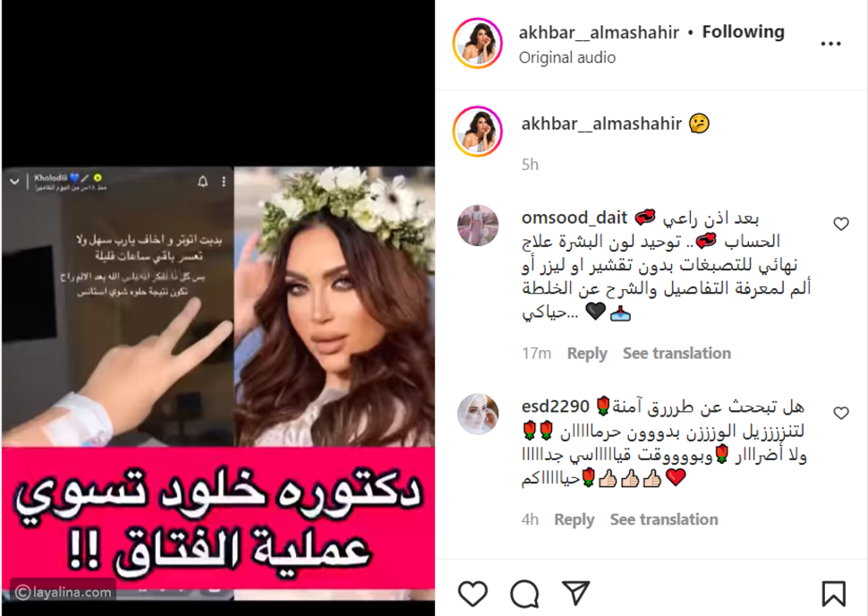Viewport: 868px width, 616px height.
Task: Click the bell icon in the Snapchat video
Action: tap(202, 181)
